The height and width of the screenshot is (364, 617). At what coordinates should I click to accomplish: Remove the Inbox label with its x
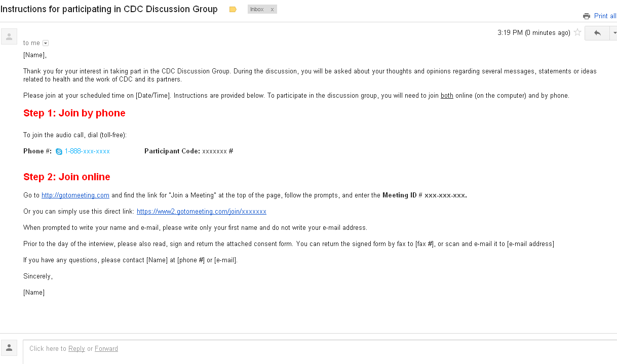(x=272, y=10)
